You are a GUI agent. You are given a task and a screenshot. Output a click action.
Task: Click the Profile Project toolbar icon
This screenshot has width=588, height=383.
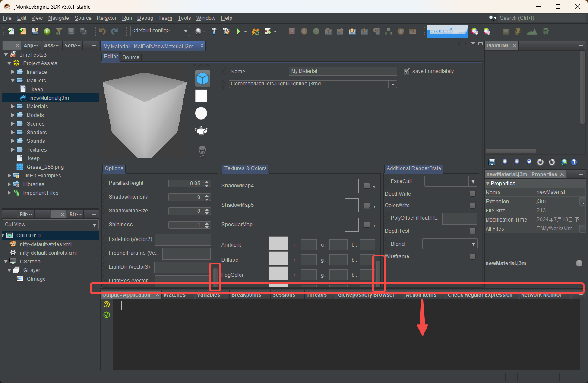(x=268, y=31)
